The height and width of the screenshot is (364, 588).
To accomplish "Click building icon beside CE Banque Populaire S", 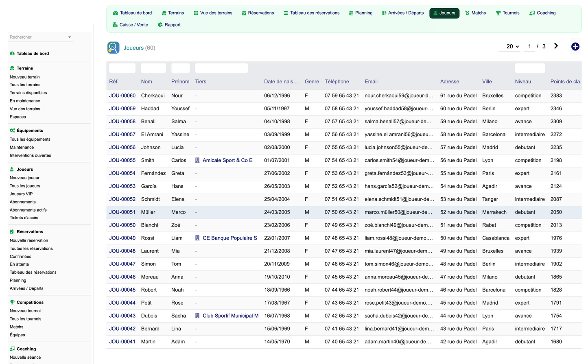I will coord(197,238).
